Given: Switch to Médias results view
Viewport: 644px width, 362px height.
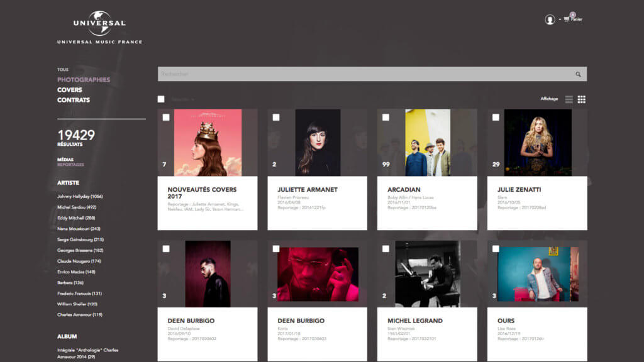Looking at the screenshot, I should click(x=65, y=160).
